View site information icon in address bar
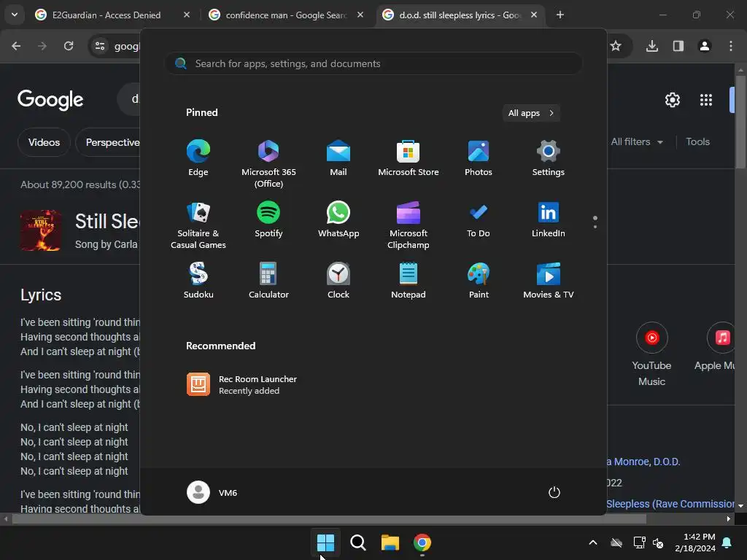The width and height of the screenshot is (747, 560). tap(100, 46)
